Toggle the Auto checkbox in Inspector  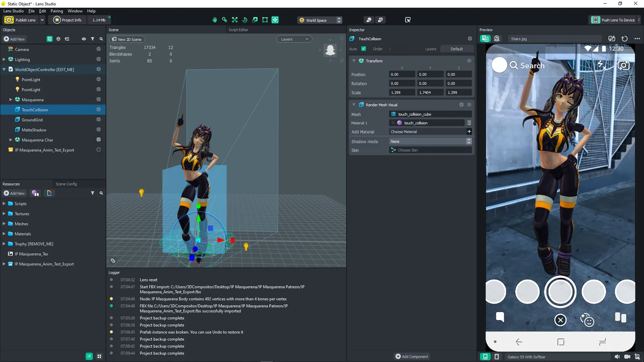click(363, 49)
